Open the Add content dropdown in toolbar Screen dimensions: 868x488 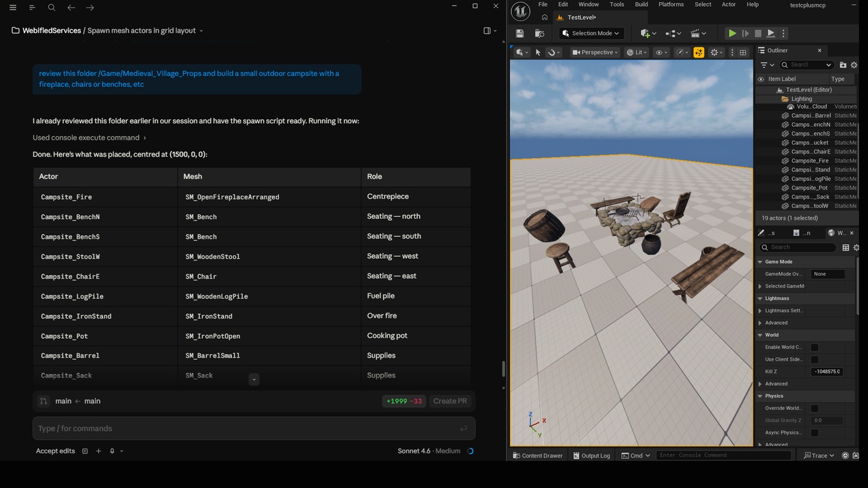648,33
